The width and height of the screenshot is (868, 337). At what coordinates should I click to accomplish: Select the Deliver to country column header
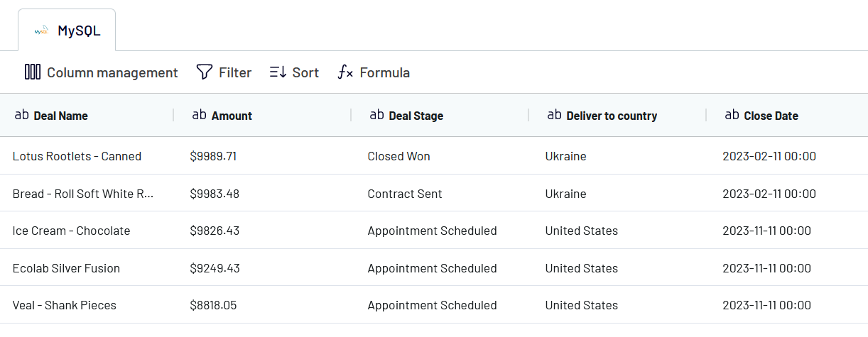click(x=612, y=116)
